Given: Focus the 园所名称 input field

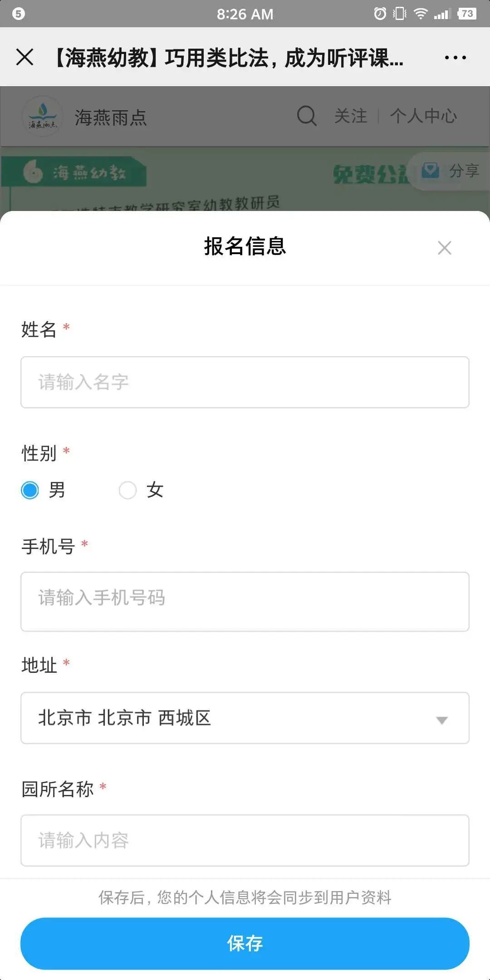Looking at the screenshot, I should (x=245, y=840).
